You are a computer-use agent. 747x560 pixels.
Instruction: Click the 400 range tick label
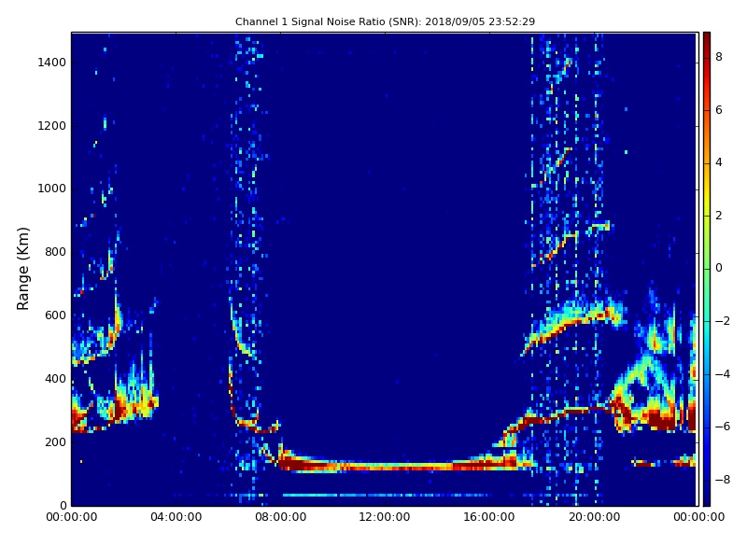point(55,379)
